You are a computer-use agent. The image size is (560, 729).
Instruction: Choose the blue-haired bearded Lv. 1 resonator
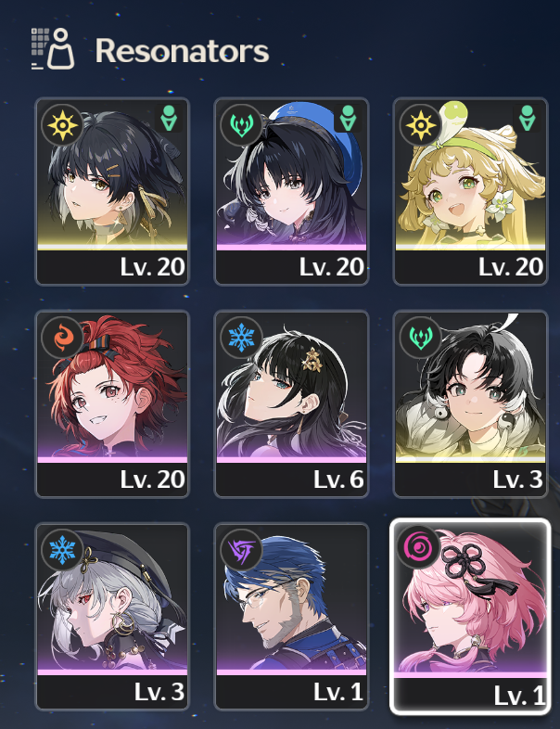tap(291, 616)
